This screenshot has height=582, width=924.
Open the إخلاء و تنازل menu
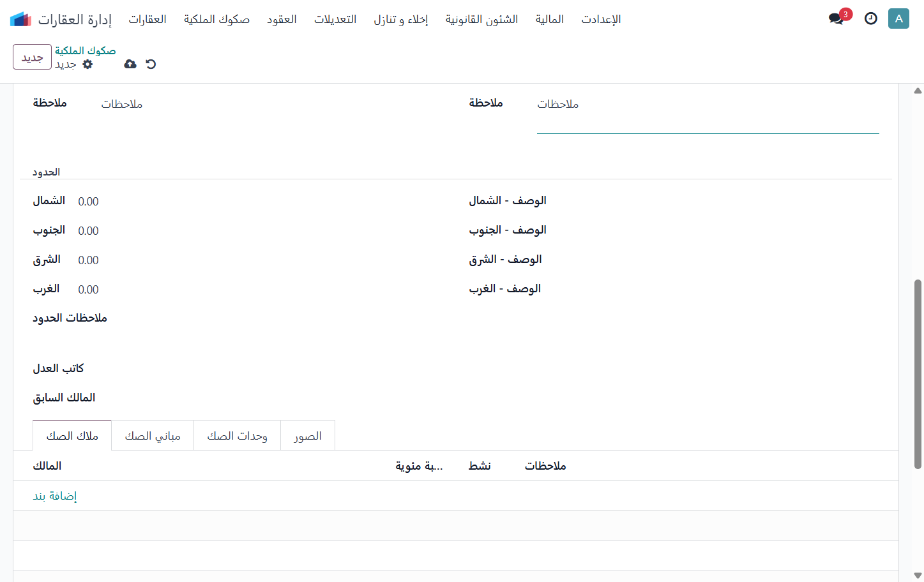click(x=401, y=19)
